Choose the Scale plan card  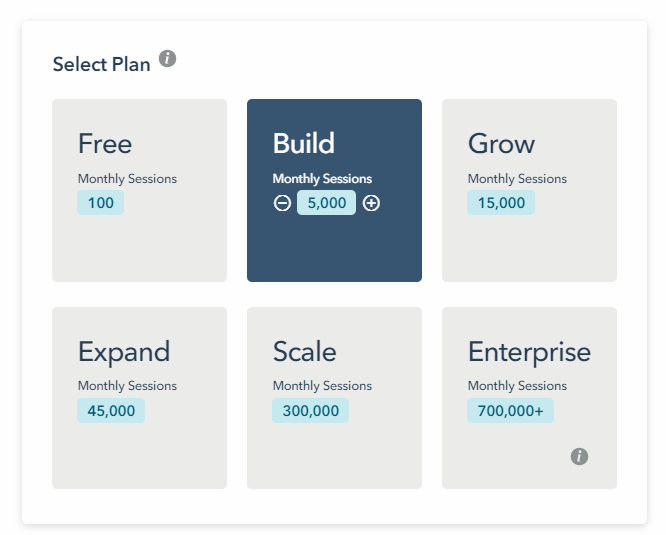[x=334, y=398]
